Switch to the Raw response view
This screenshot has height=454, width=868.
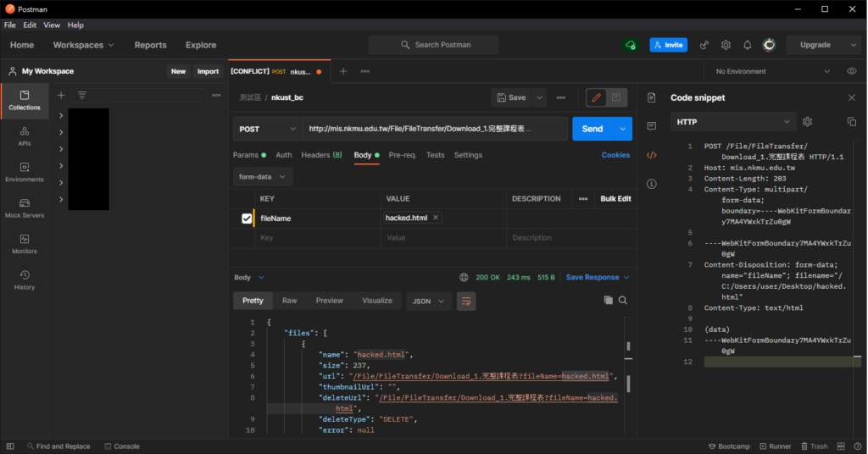(x=290, y=301)
